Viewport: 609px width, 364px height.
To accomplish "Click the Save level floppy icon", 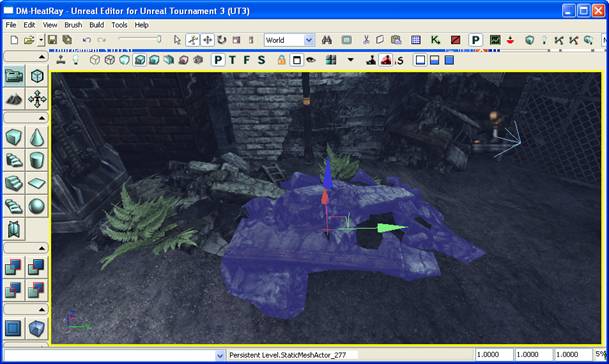I will (x=52, y=40).
